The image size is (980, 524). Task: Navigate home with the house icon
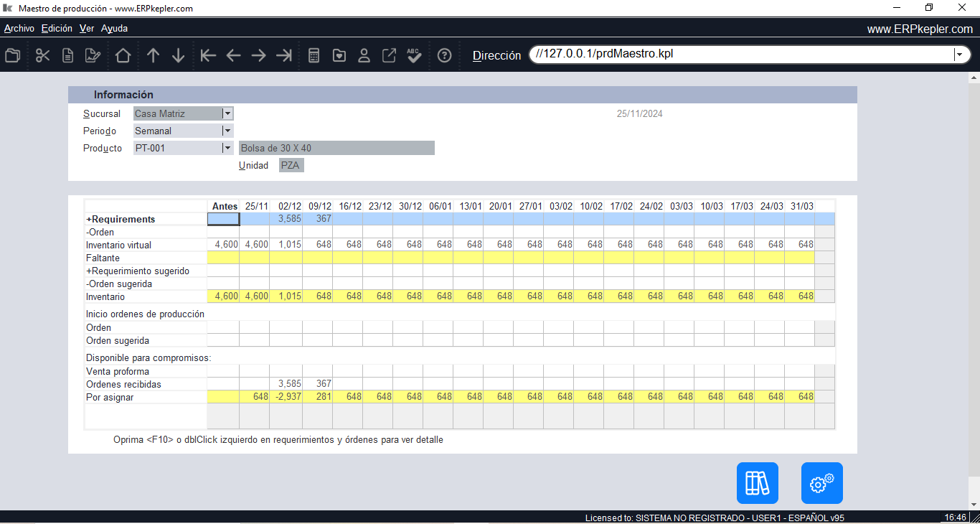click(123, 55)
